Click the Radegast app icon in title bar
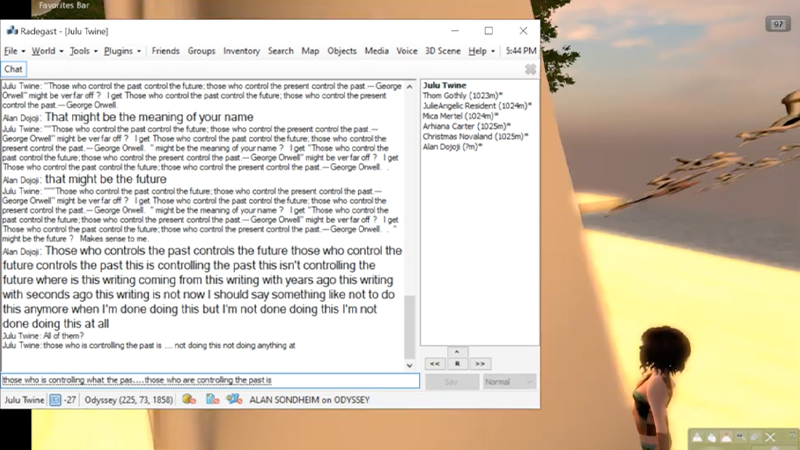 click(x=12, y=31)
